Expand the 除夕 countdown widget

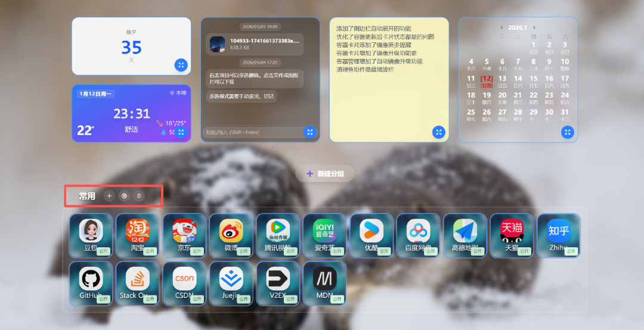coord(181,65)
